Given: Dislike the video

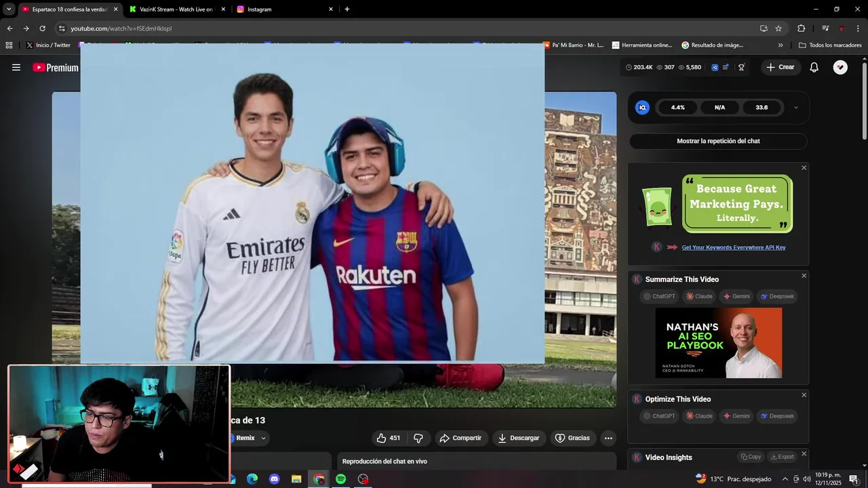Looking at the screenshot, I should [x=418, y=438].
